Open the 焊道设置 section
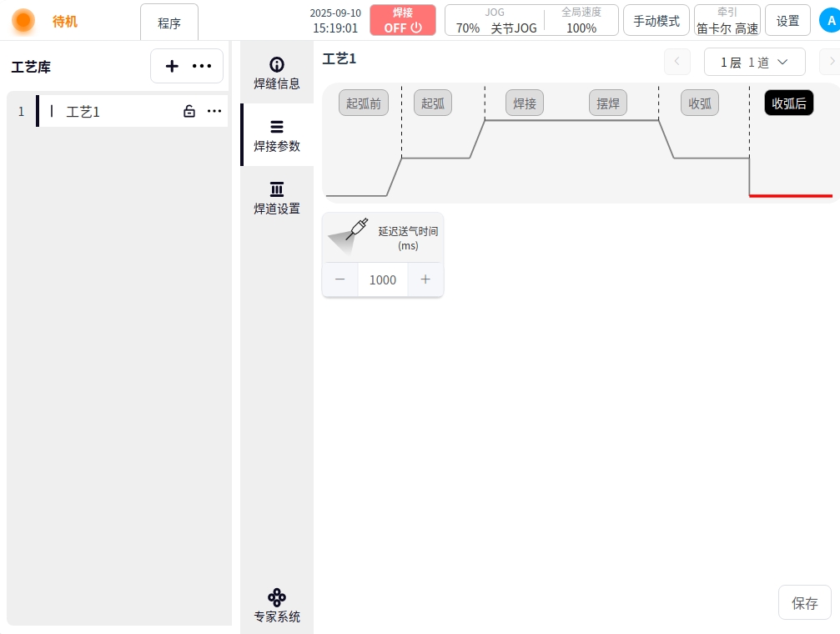This screenshot has height=634, width=840. coord(277,198)
